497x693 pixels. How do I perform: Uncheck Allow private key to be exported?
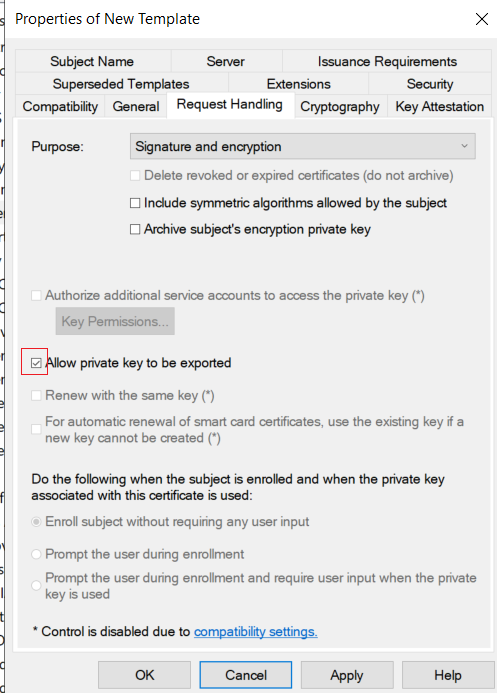click(36, 363)
